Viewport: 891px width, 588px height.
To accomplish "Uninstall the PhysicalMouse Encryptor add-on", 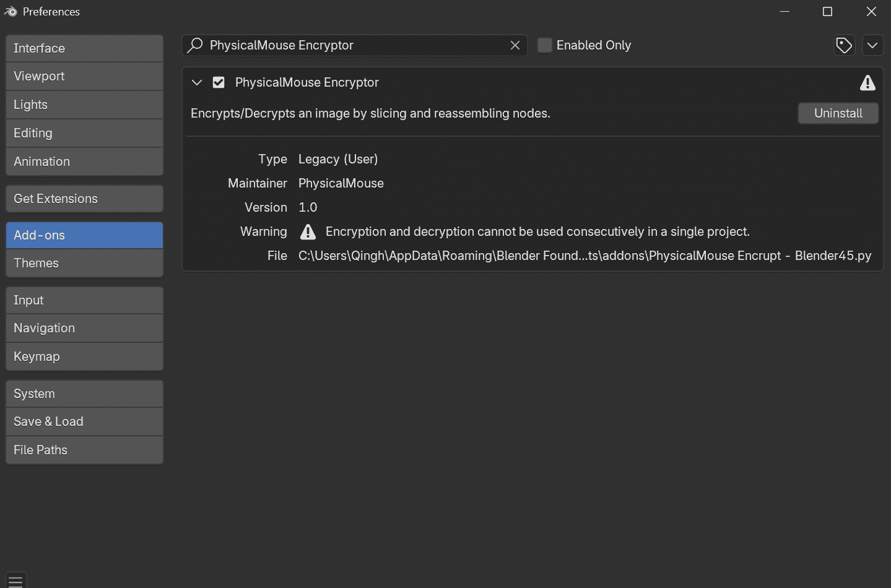I will point(838,113).
